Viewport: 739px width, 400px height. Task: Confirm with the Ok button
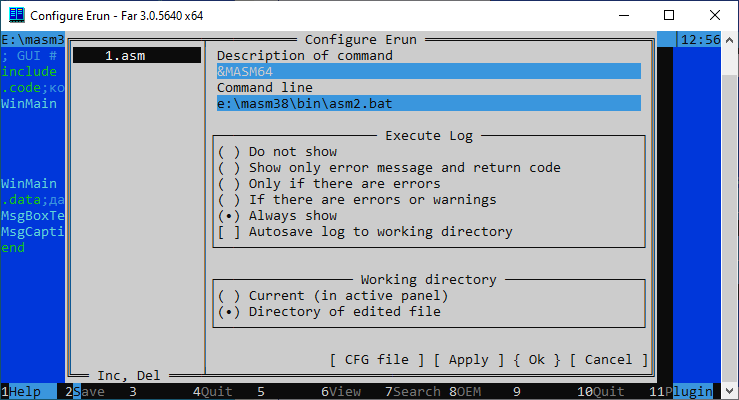tap(537, 360)
